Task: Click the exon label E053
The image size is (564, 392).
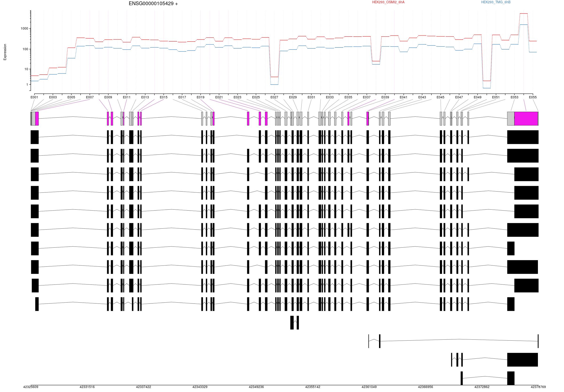Action: click(515, 97)
